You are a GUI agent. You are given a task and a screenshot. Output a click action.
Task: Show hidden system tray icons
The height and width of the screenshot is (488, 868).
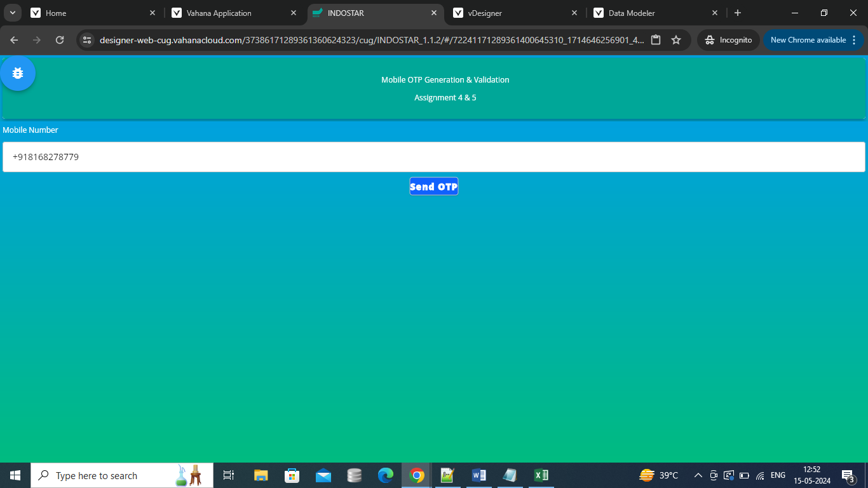point(698,475)
